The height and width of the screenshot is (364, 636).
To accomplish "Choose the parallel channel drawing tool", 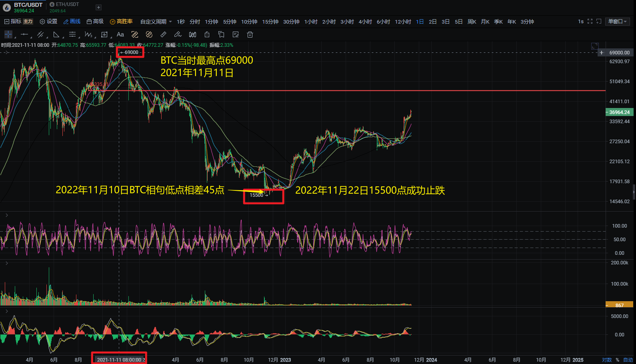I will [40, 34].
